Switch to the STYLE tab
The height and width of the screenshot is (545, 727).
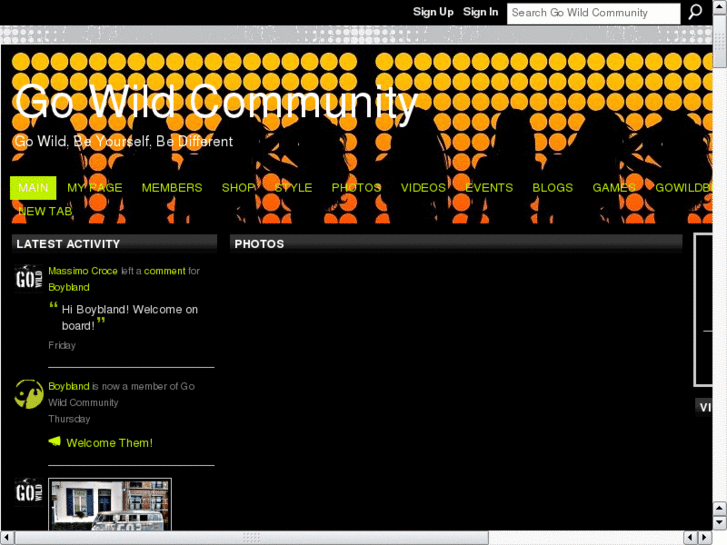point(293,188)
